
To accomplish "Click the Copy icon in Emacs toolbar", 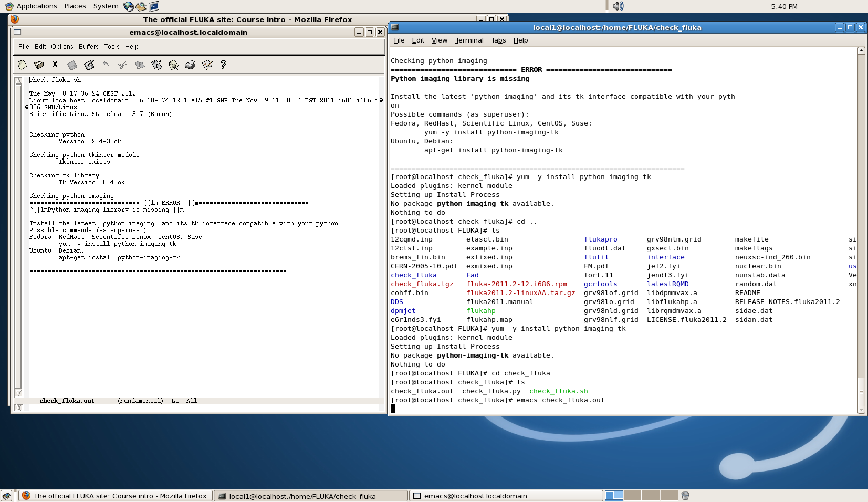I will [140, 65].
